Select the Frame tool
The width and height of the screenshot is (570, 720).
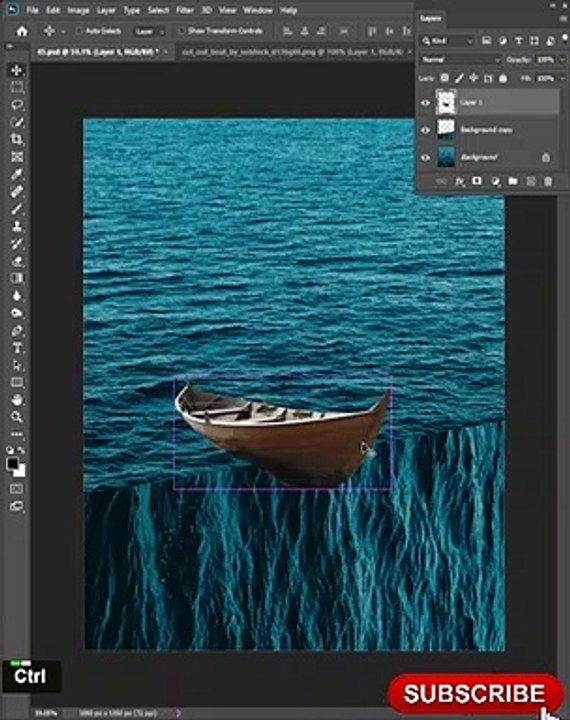[x=17, y=157]
